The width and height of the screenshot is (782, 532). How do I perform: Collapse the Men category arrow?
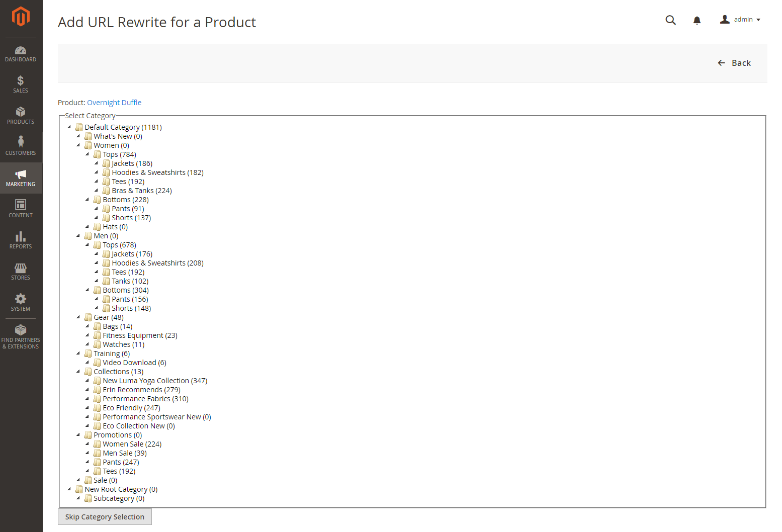pos(78,236)
